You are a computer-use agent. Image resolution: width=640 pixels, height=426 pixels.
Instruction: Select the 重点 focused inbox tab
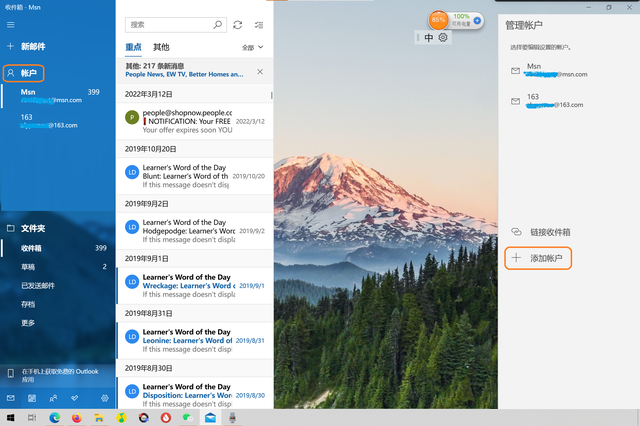(134, 47)
